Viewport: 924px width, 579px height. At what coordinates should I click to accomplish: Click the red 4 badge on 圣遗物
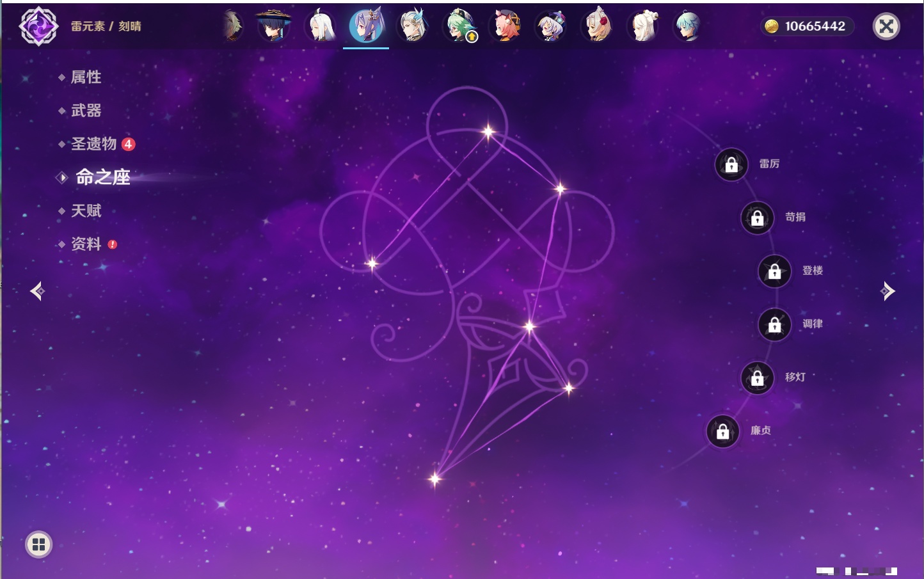coord(128,144)
